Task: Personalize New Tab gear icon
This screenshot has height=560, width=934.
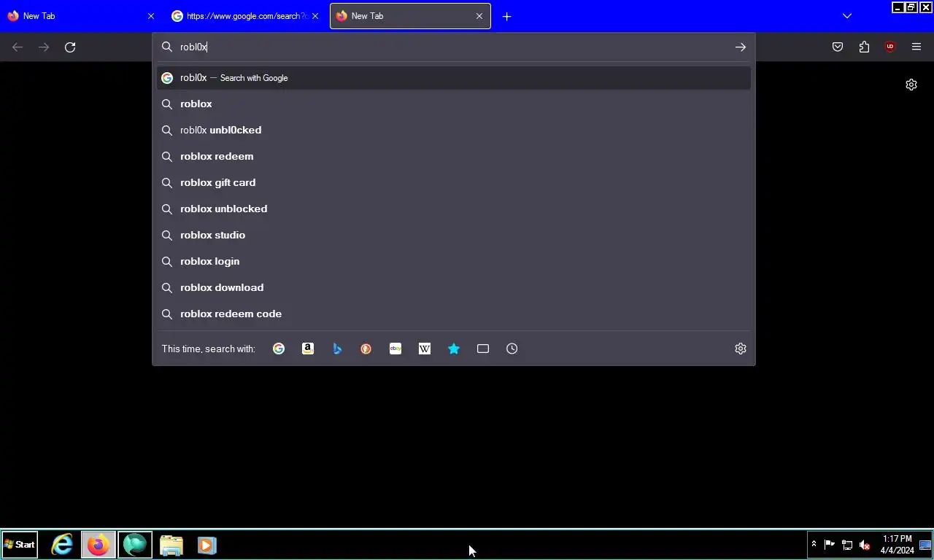Action: tap(911, 85)
